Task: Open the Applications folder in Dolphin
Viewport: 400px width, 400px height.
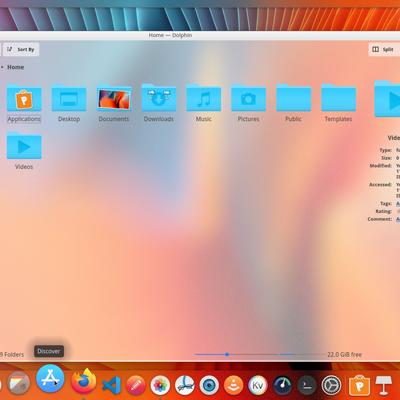Action: click(x=24, y=99)
